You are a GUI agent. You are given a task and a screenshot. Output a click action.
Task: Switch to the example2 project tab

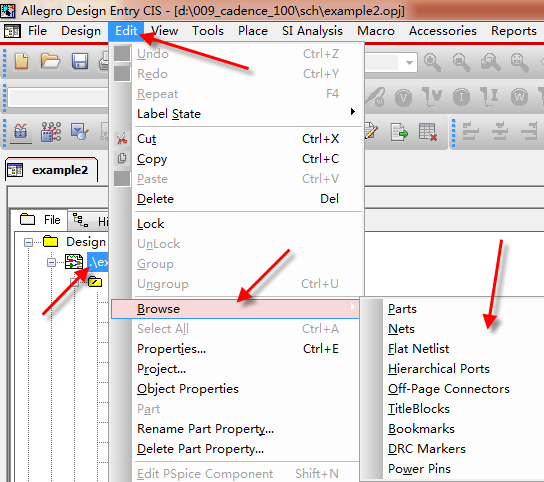[51, 170]
